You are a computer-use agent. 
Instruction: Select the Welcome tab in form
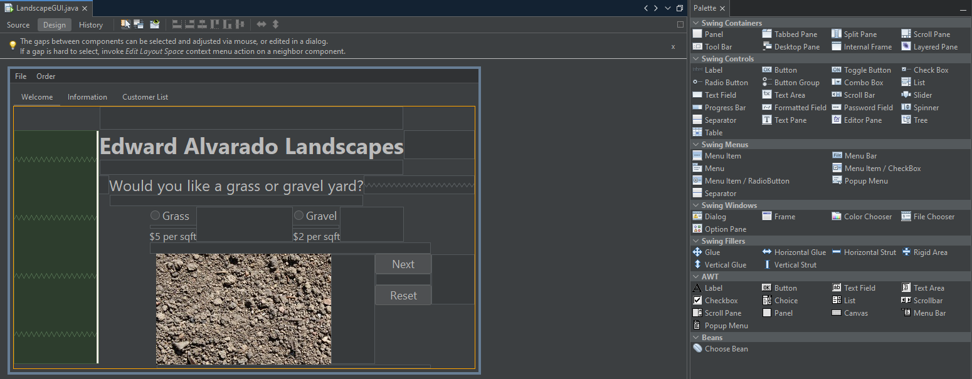[x=37, y=97]
